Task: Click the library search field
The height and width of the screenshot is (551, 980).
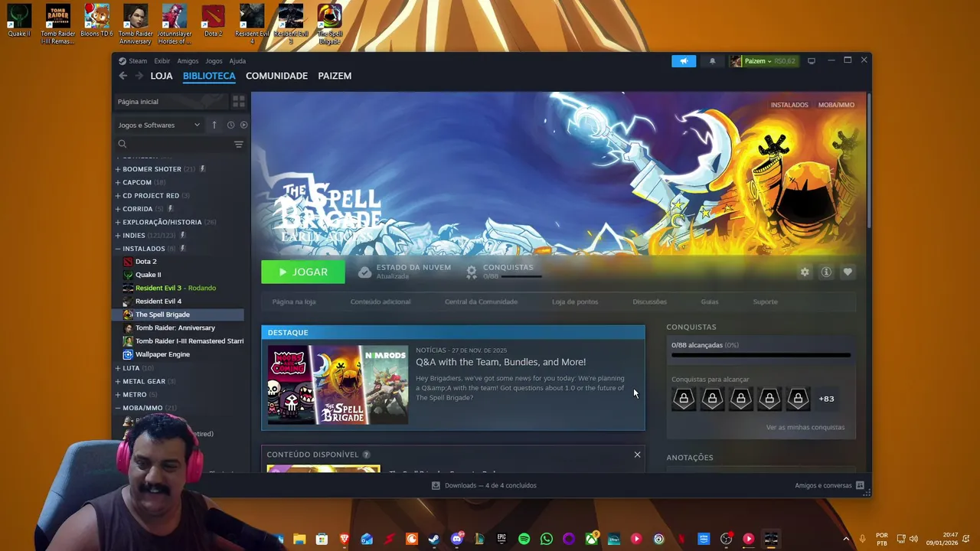Action: 175,144
